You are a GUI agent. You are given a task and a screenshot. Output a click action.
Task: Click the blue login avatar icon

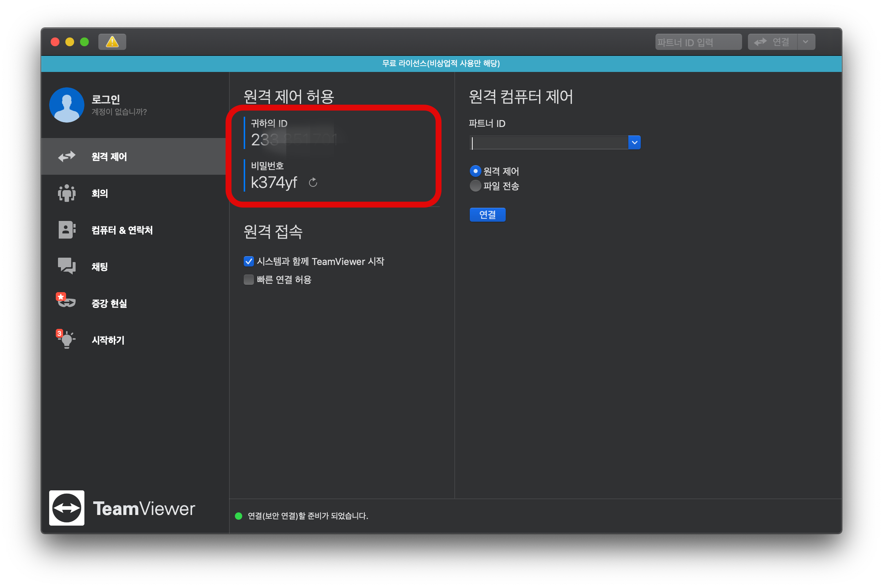[67, 105]
